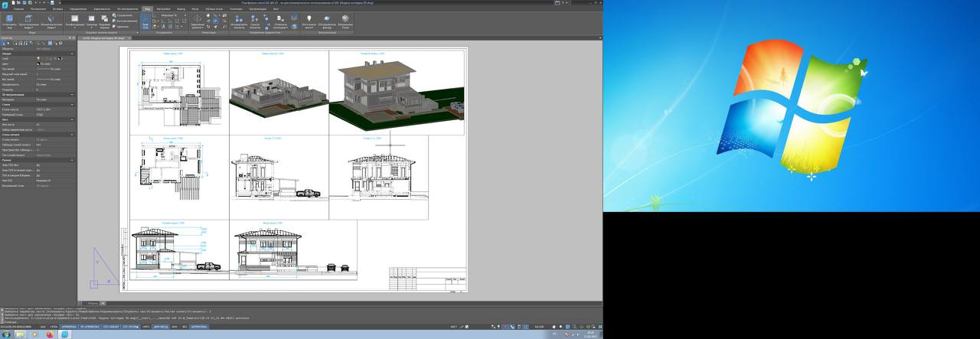This screenshot has width=980, height=339.
Task: Switch to Вставка ribbon tab
Action: click(x=57, y=8)
